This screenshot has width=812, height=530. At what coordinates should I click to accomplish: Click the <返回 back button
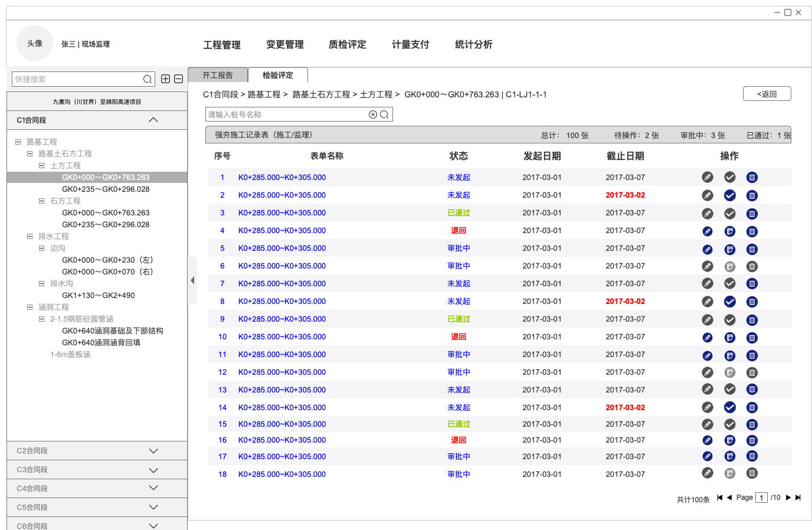pos(767,94)
